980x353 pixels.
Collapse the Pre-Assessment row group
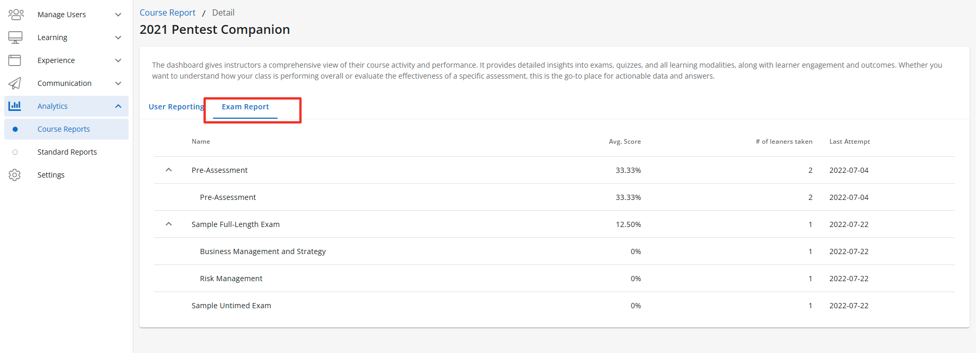coord(169,170)
